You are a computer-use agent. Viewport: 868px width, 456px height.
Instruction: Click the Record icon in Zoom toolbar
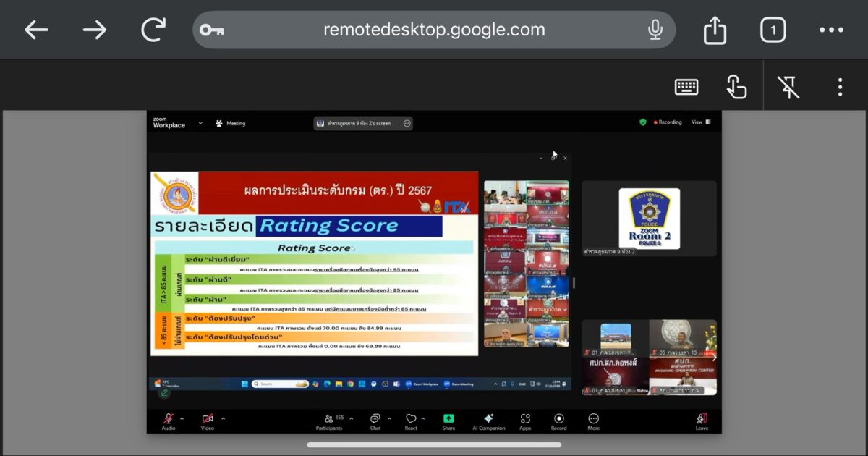point(558,419)
